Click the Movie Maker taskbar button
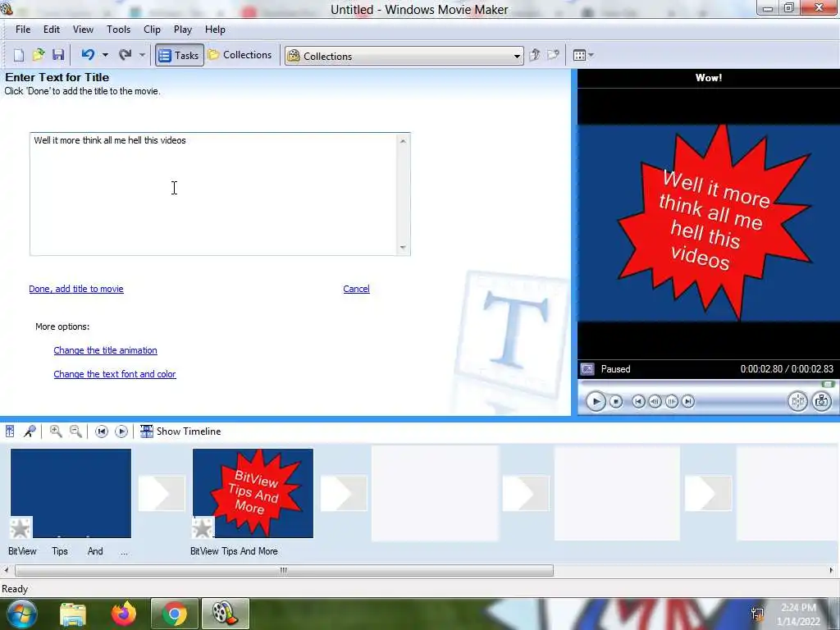Viewport: 840px width, 630px height. pyautogui.click(x=225, y=614)
